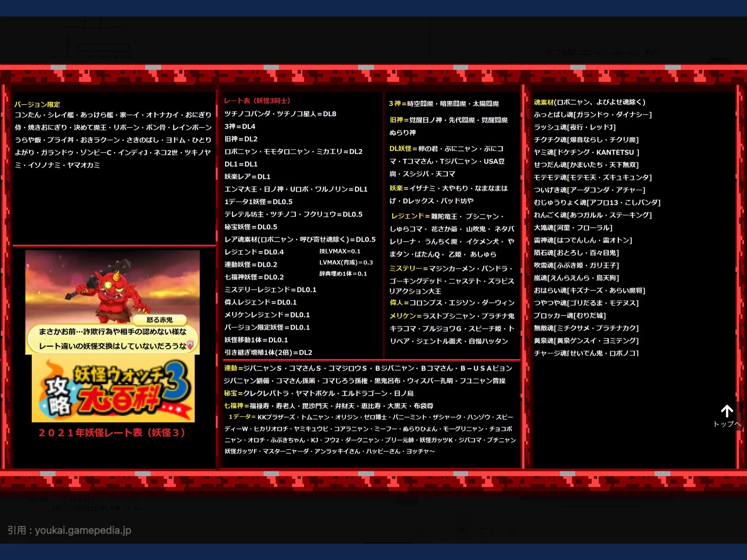The height and width of the screenshot is (560, 747).
Task: Click the 妖怪移動1体=DL0.1 line
Action: pyautogui.click(x=256, y=340)
